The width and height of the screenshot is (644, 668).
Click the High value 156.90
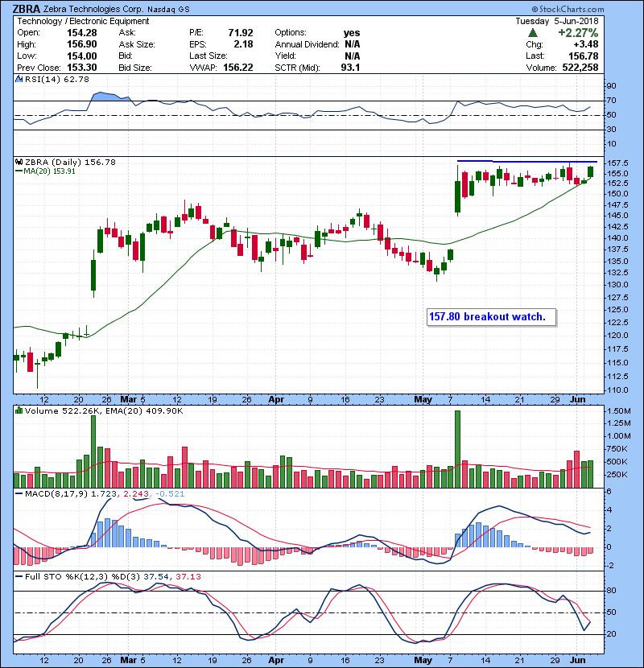point(82,44)
